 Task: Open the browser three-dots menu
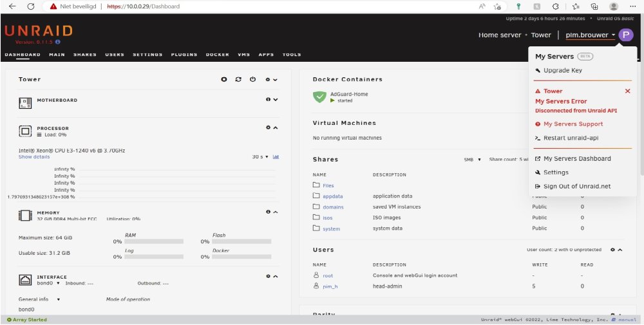[632, 6]
